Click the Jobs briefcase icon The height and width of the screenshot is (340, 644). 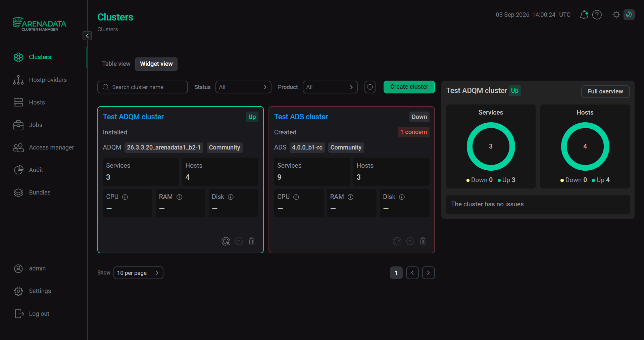click(18, 125)
